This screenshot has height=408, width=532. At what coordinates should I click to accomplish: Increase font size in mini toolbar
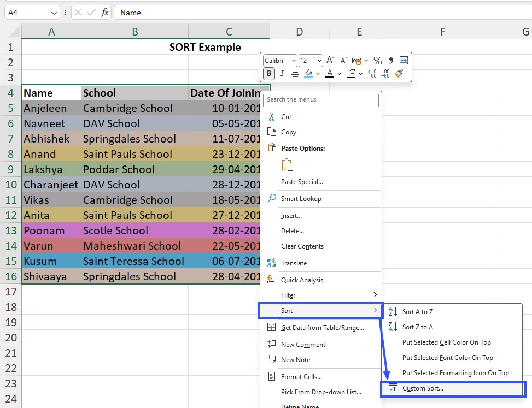tap(330, 60)
